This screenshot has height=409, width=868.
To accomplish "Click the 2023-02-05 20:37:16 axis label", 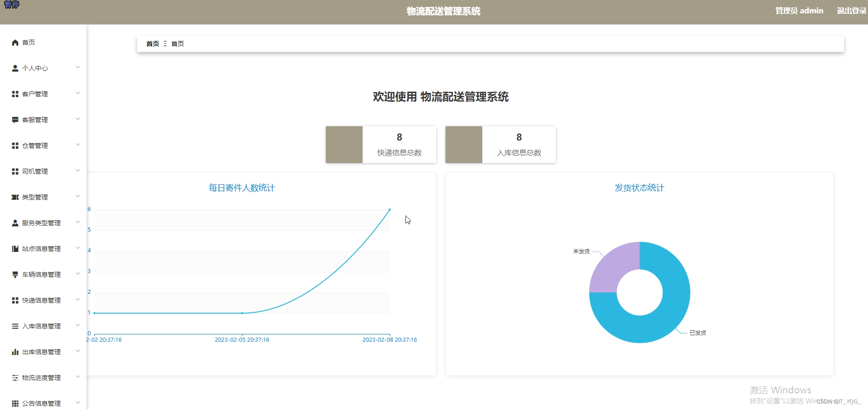I will click(242, 340).
